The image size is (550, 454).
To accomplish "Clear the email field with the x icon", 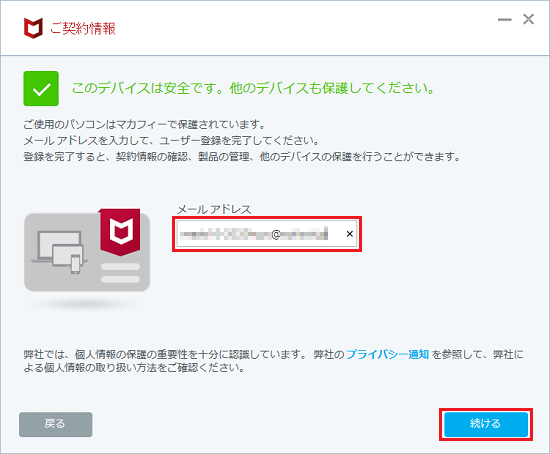I will click(x=349, y=234).
